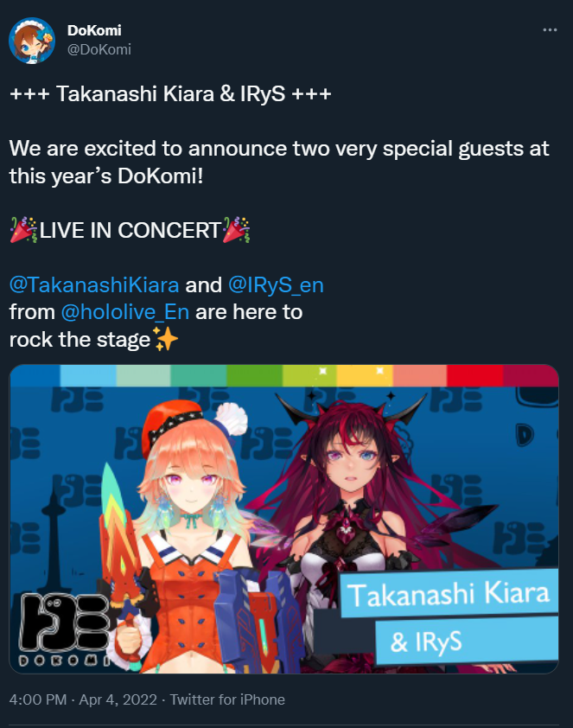Open the tweet's three-dot more menu
The width and height of the screenshot is (573, 728).
tap(550, 29)
